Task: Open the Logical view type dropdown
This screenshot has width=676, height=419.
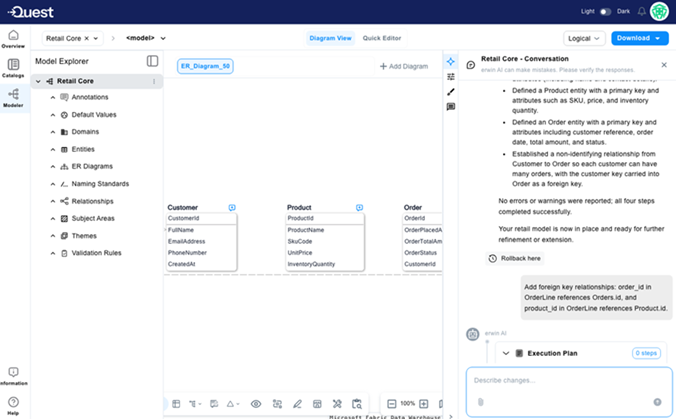Action: [x=584, y=38]
